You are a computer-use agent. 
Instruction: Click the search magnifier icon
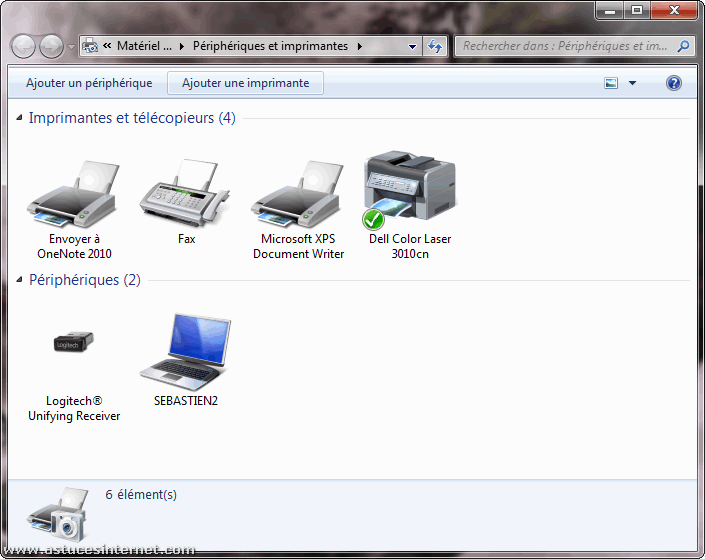683,46
